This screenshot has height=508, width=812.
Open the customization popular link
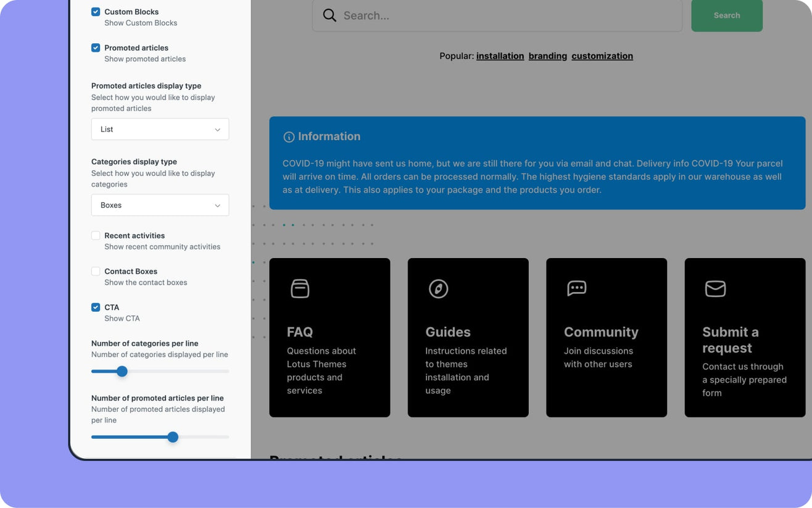click(602, 56)
